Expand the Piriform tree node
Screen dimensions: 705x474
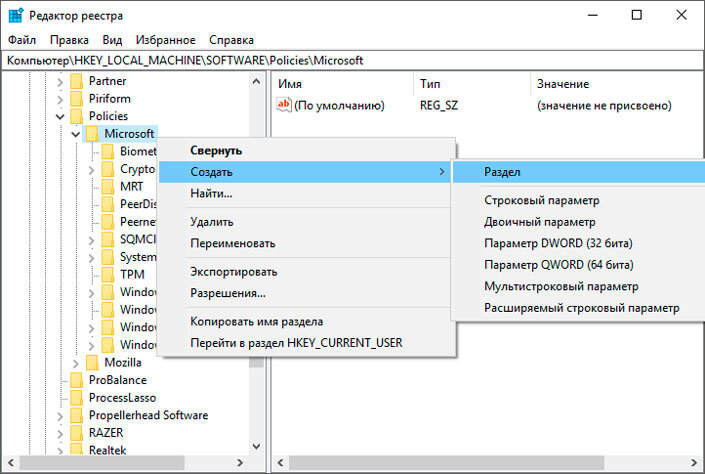(x=60, y=100)
